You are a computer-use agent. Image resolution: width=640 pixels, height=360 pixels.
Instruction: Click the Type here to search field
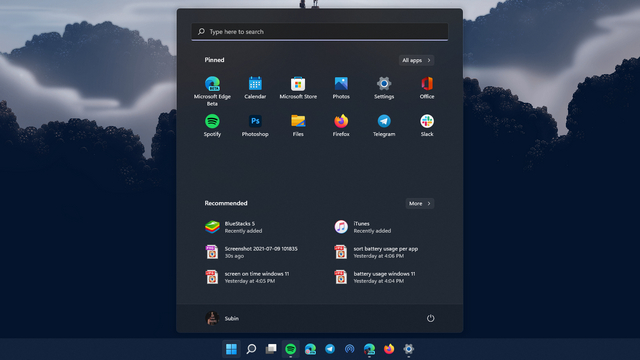click(x=320, y=31)
